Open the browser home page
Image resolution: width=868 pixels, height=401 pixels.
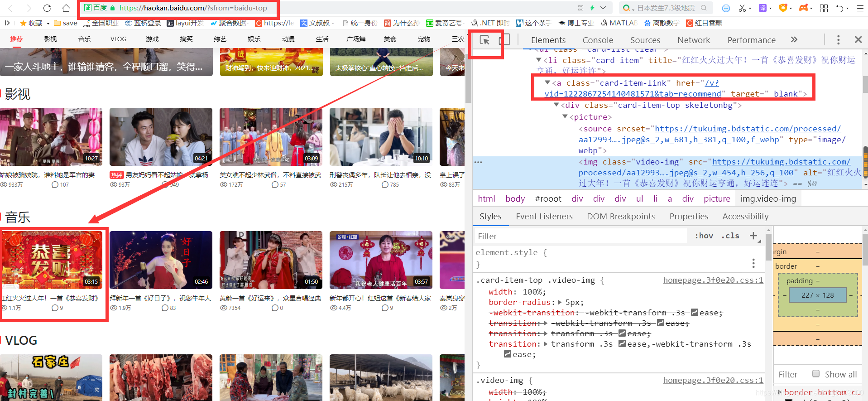click(66, 8)
